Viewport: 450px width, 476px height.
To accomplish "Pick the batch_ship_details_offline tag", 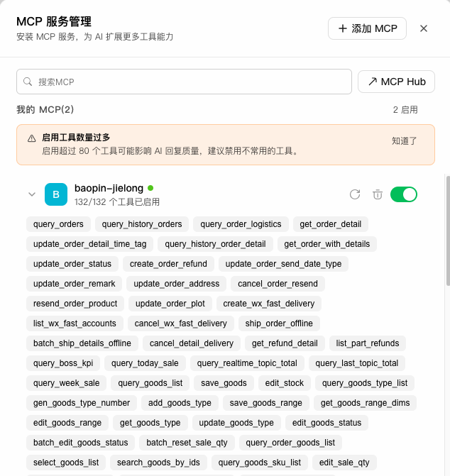I will pos(82,343).
